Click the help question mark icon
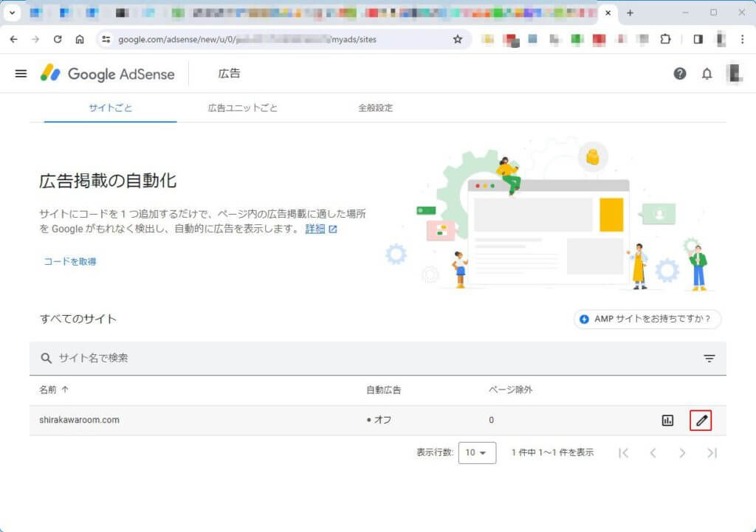756x532 pixels. pos(679,74)
